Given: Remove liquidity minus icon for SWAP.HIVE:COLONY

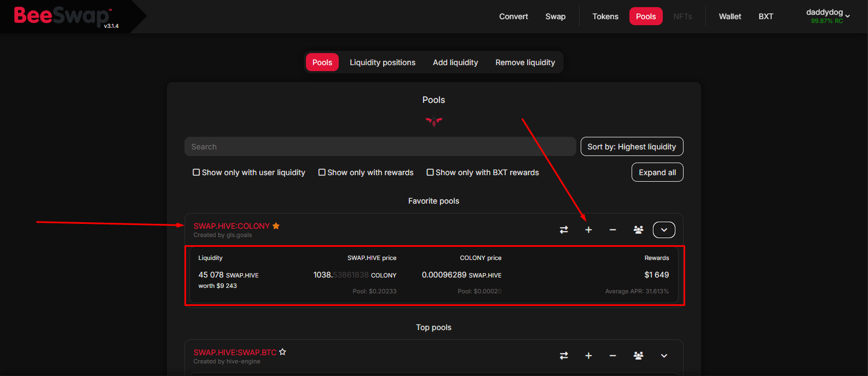Looking at the screenshot, I should pos(613,230).
